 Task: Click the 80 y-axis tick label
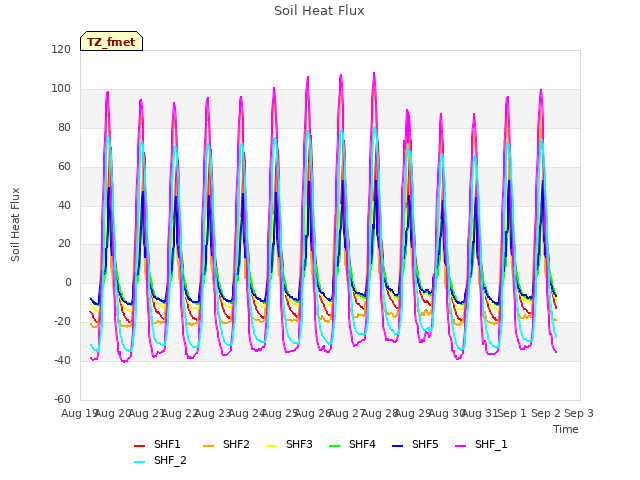(x=64, y=128)
